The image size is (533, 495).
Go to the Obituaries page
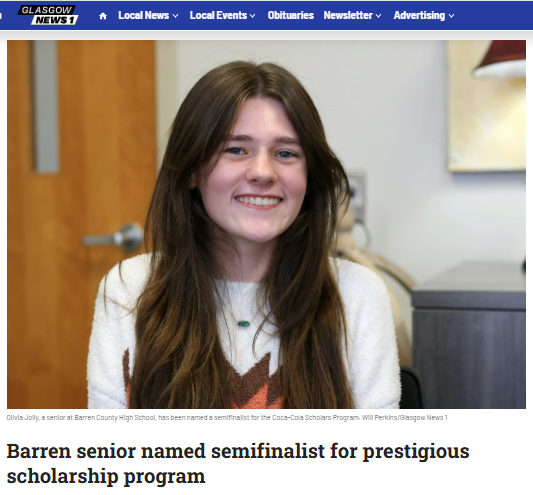point(291,15)
